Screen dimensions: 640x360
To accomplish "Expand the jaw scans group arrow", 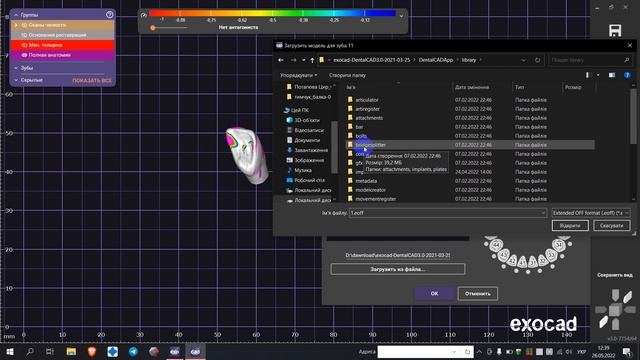I will pyautogui.click(x=16, y=25).
